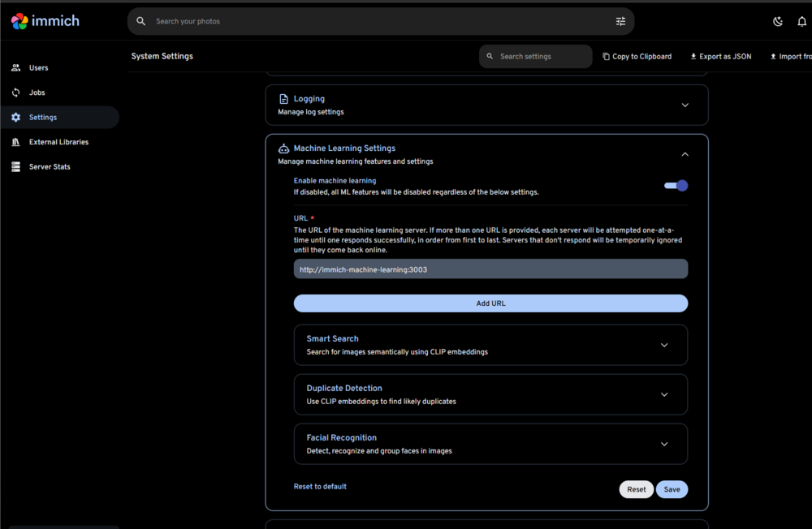Image resolution: width=812 pixels, height=529 pixels.
Task: Expand the Smart Search panel
Action: [664, 346]
